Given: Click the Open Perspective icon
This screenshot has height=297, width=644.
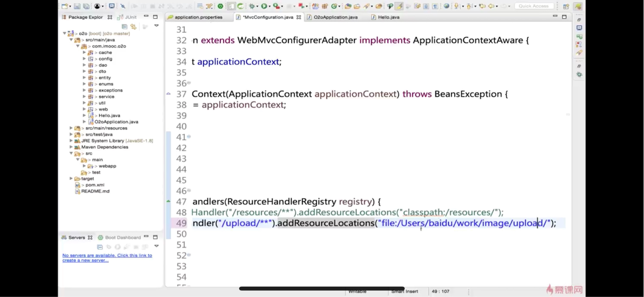Looking at the screenshot, I should [x=566, y=6].
